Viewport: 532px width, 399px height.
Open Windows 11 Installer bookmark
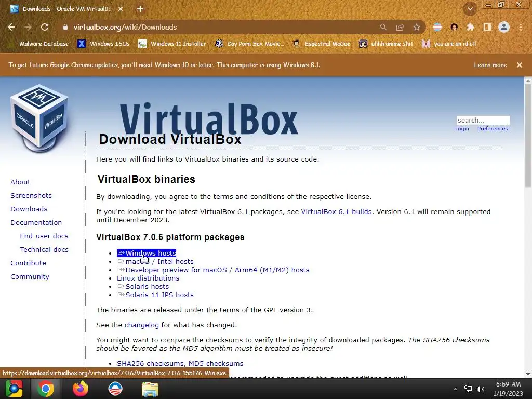[x=172, y=44]
